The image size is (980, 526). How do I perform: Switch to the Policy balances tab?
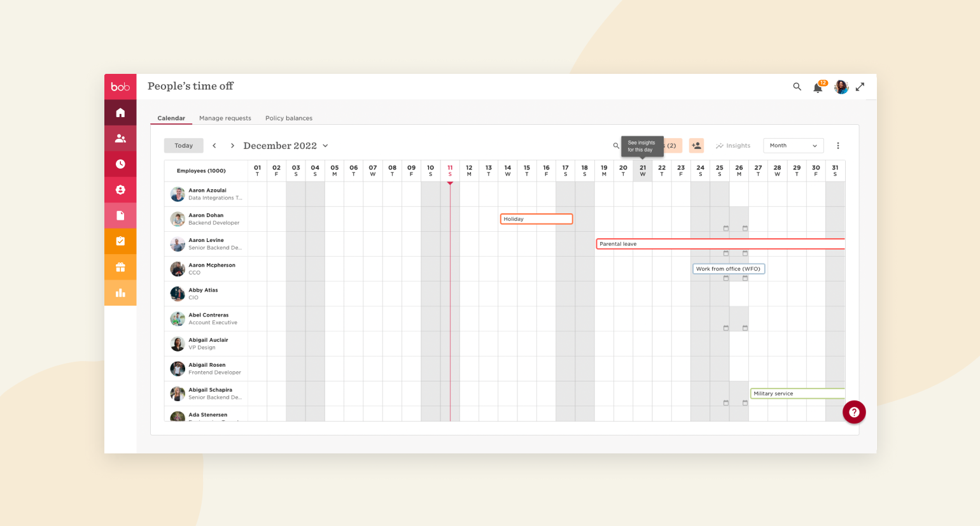tap(289, 118)
